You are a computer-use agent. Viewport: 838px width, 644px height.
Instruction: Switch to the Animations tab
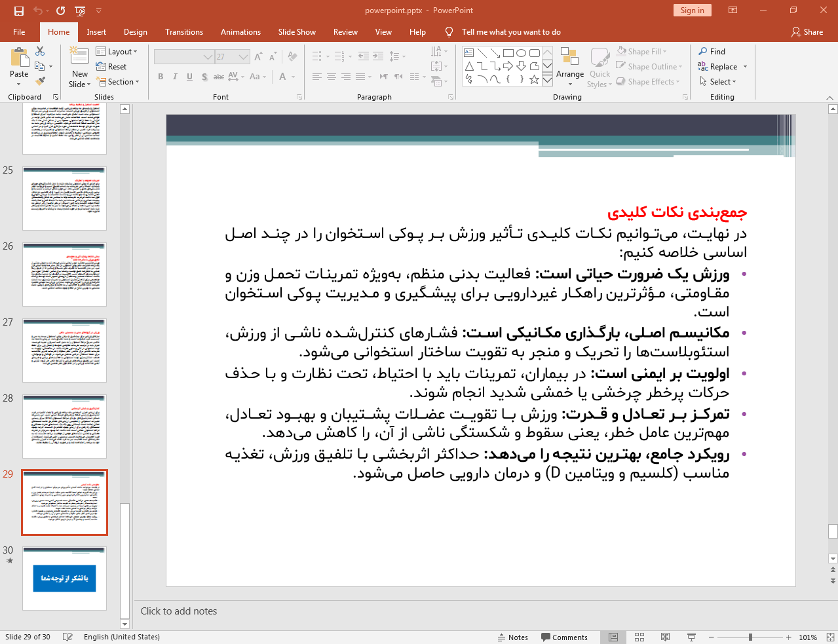(240, 32)
